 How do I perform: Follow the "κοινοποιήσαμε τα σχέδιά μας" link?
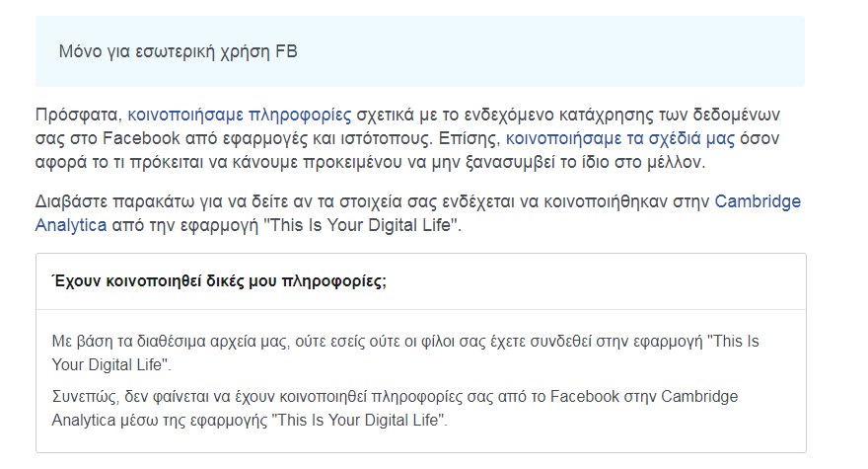pyautogui.click(x=620, y=138)
